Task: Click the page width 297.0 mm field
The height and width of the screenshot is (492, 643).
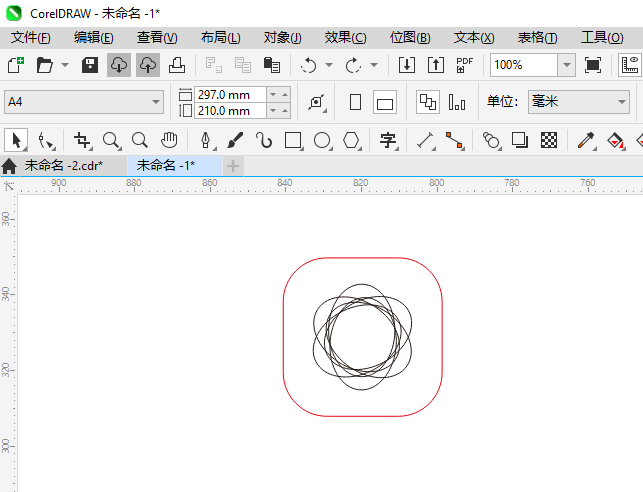Action: [x=230, y=95]
